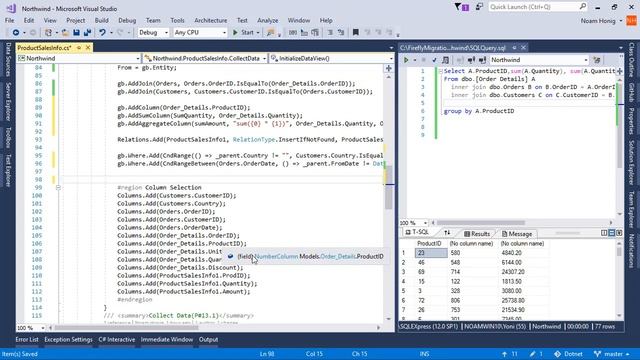Open the Output panel tab

(x=209, y=340)
